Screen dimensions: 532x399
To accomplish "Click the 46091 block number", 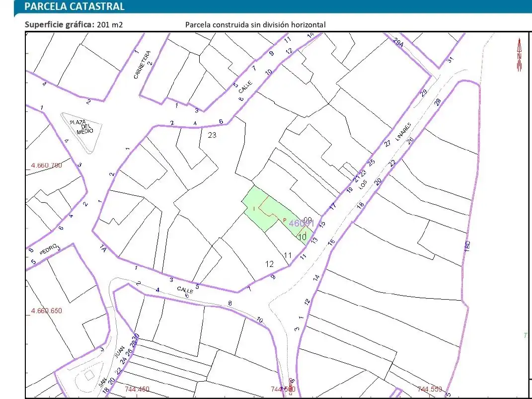I will pos(302,223).
